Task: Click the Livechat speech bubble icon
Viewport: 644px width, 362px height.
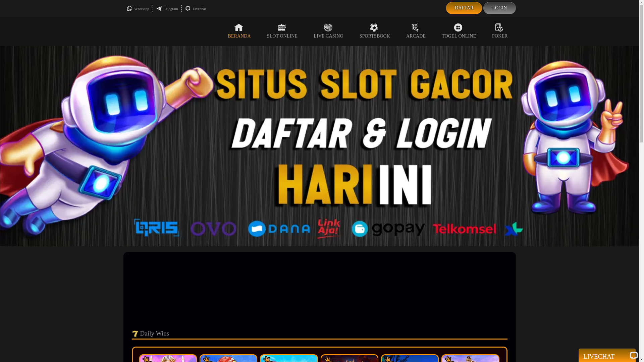Action: 188,9
